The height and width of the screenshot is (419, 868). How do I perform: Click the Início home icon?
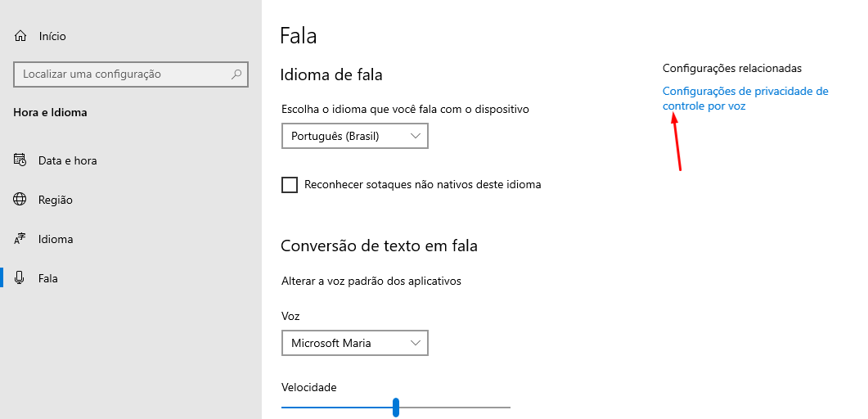point(20,36)
